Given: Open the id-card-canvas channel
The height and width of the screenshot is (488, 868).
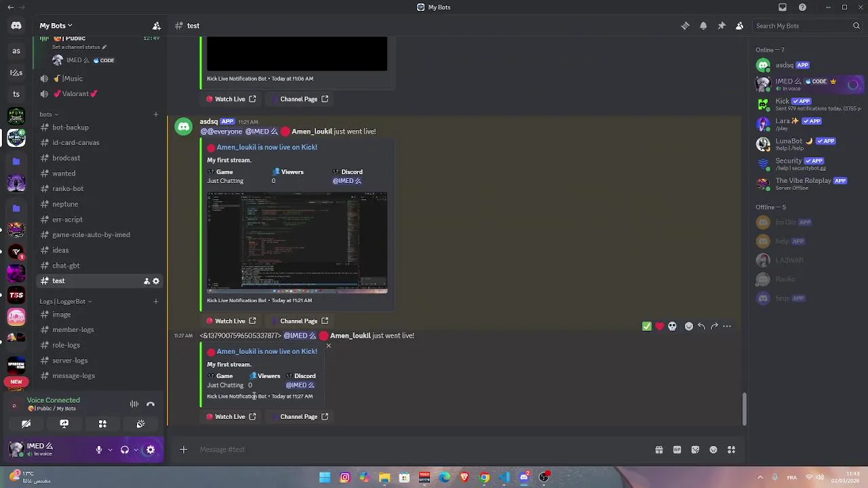Looking at the screenshot, I should pos(100,142).
